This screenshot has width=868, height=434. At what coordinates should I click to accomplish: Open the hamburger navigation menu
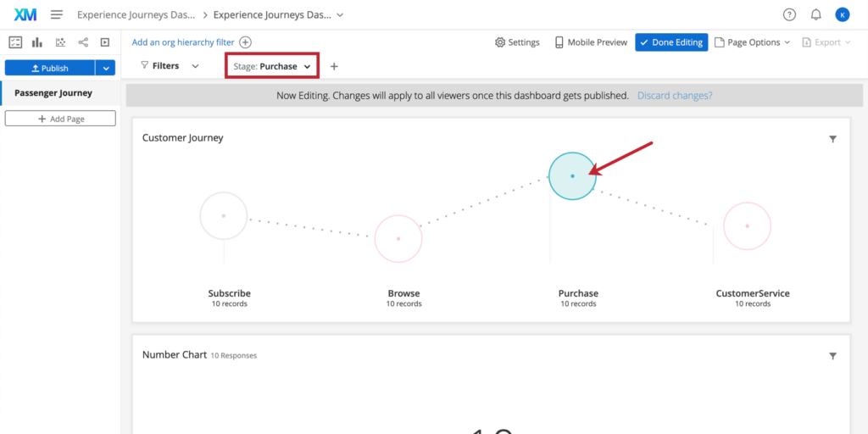57,14
